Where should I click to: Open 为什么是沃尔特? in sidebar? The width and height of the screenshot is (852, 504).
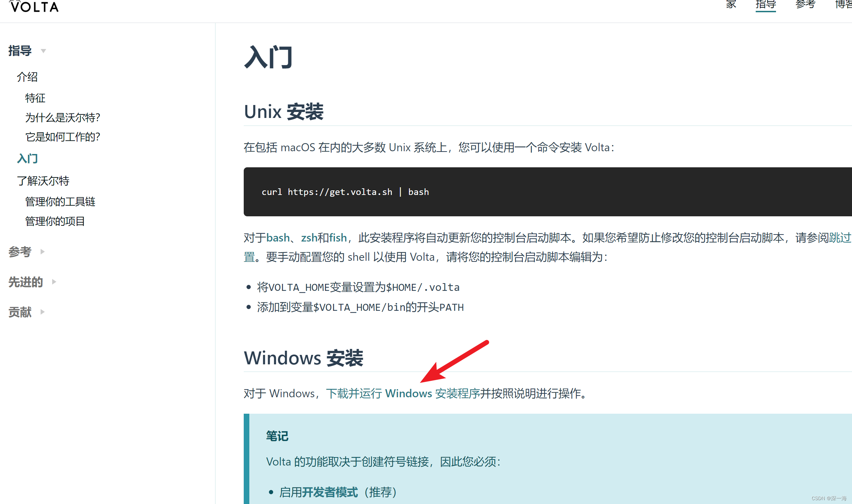click(63, 118)
